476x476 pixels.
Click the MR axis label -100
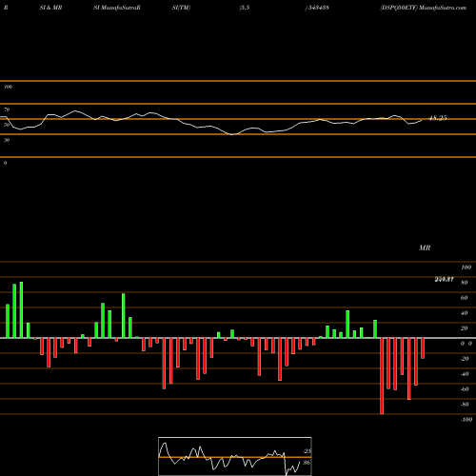pos(466,420)
